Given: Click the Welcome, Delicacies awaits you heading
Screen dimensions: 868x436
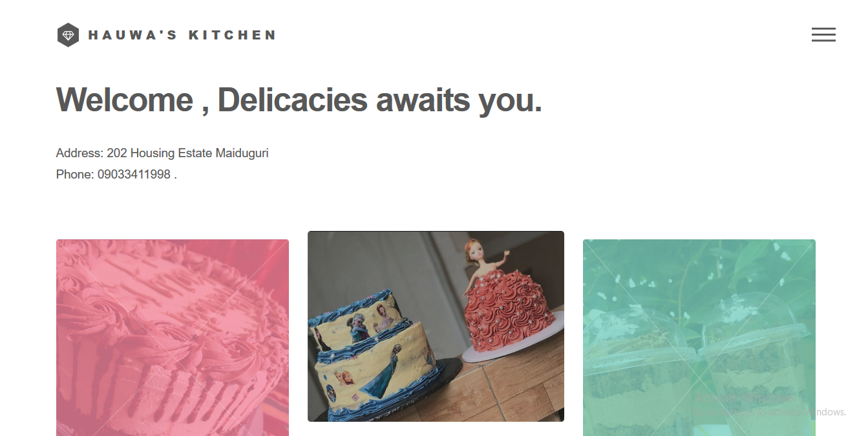Looking at the screenshot, I should pyautogui.click(x=299, y=100).
